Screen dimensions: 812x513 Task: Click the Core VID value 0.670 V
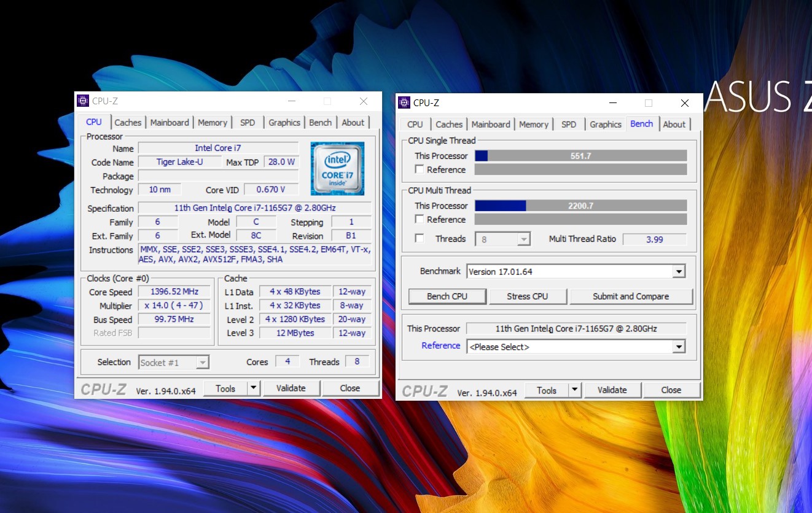tap(271, 190)
